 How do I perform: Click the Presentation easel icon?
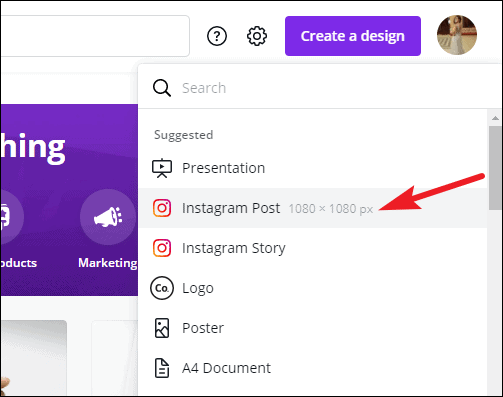pyautogui.click(x=162, y=168)
